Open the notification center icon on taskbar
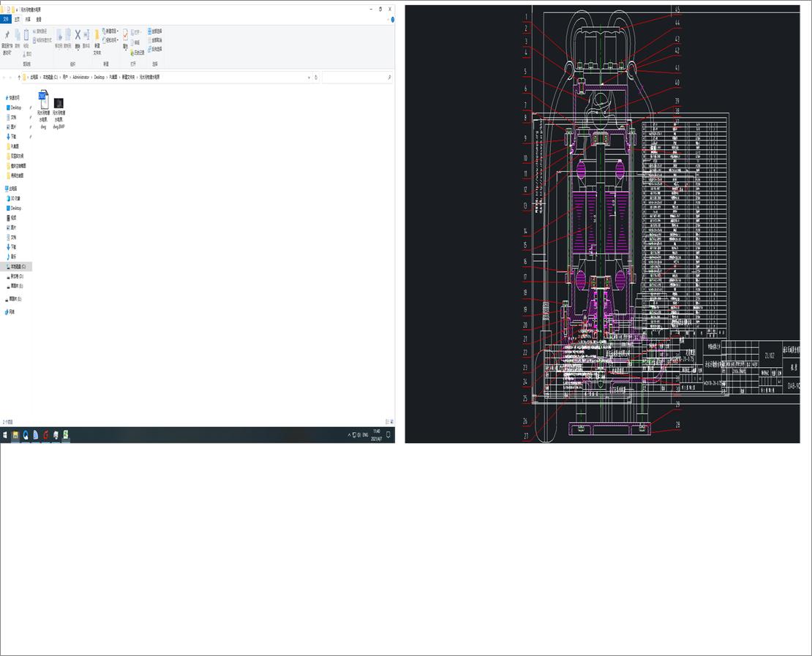The image size is (812, 656). pos(388,435)
